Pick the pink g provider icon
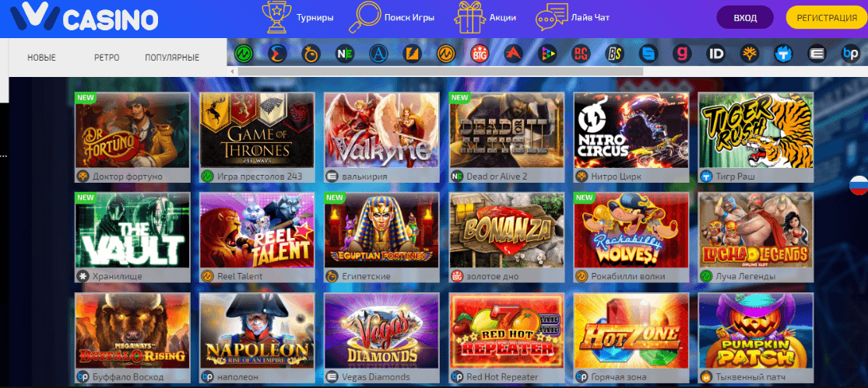This screenshot has width=868, height=388. coord(682,54)
